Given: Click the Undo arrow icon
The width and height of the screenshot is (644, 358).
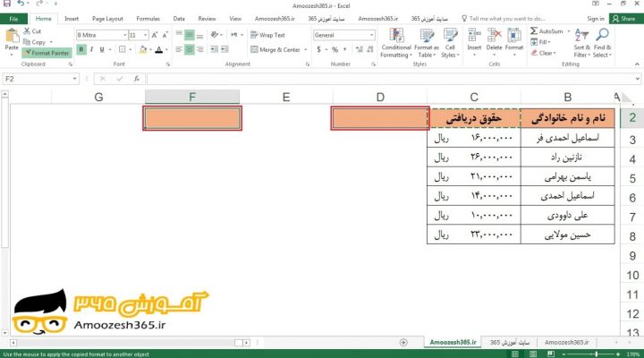Looking at the screenshot, I should pyautogui.click(x=21, y=4).
